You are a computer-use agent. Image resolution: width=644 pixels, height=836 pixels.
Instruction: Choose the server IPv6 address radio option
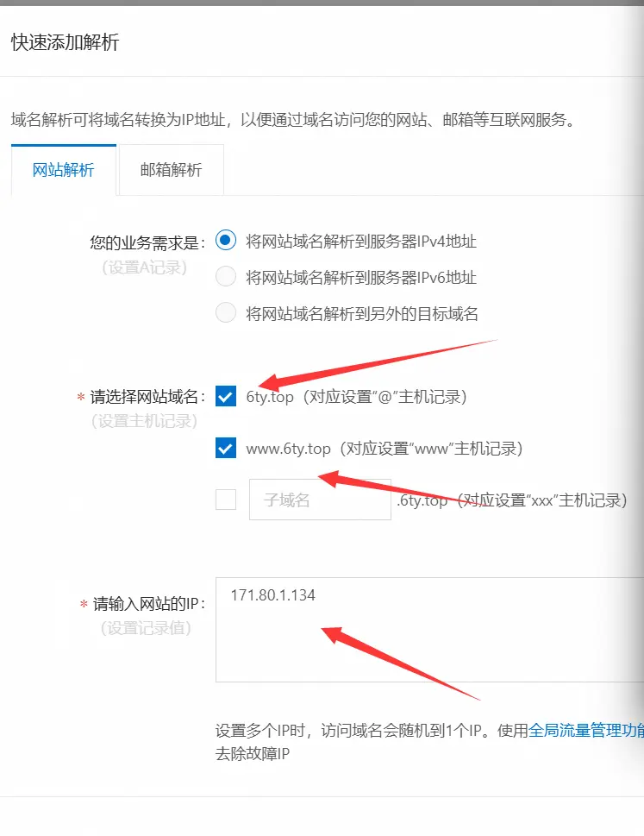[226, 277]
